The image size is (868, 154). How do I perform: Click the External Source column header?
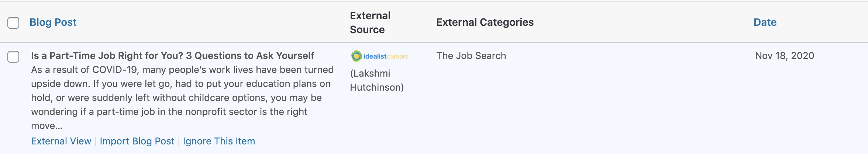click(x=370, y=22)
